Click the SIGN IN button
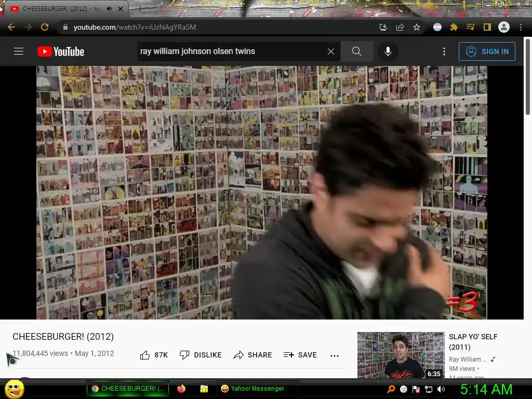This screenshot has width=532, height=399. [x=487, y=51]
